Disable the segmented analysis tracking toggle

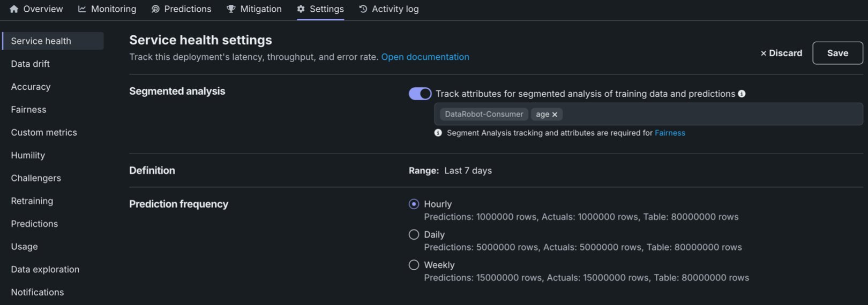click(x=420, y=94)
